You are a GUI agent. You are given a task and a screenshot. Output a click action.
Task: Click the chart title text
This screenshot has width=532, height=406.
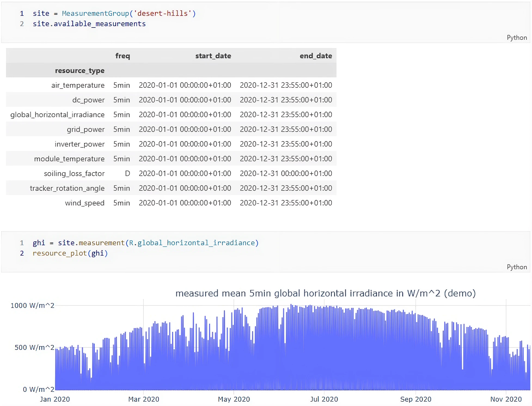(325, 293)
